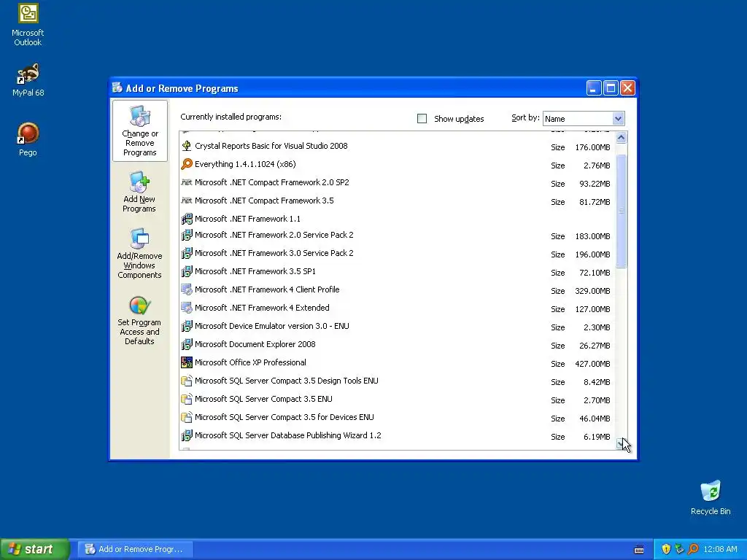
Task: Click the Everything search tray icon
Action: coord(693,549)
